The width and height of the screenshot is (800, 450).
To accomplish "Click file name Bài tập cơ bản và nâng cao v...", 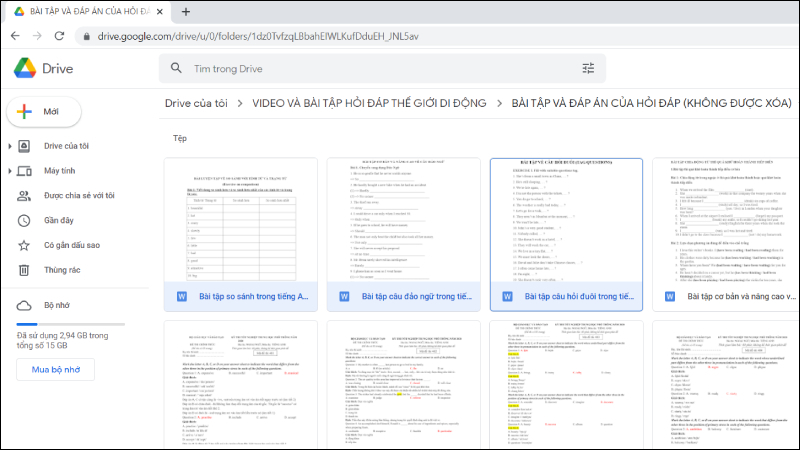I will coord(741,296).
